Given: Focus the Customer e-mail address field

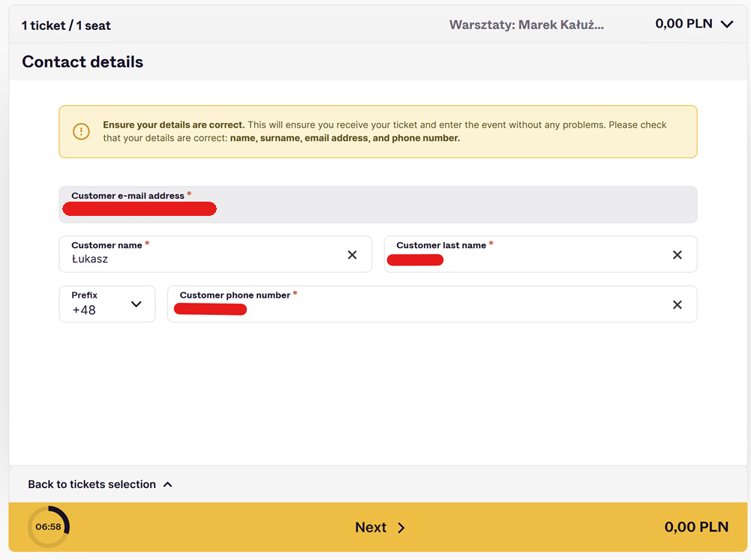Looking at the screenshot, I should click(x=378, y=205).
